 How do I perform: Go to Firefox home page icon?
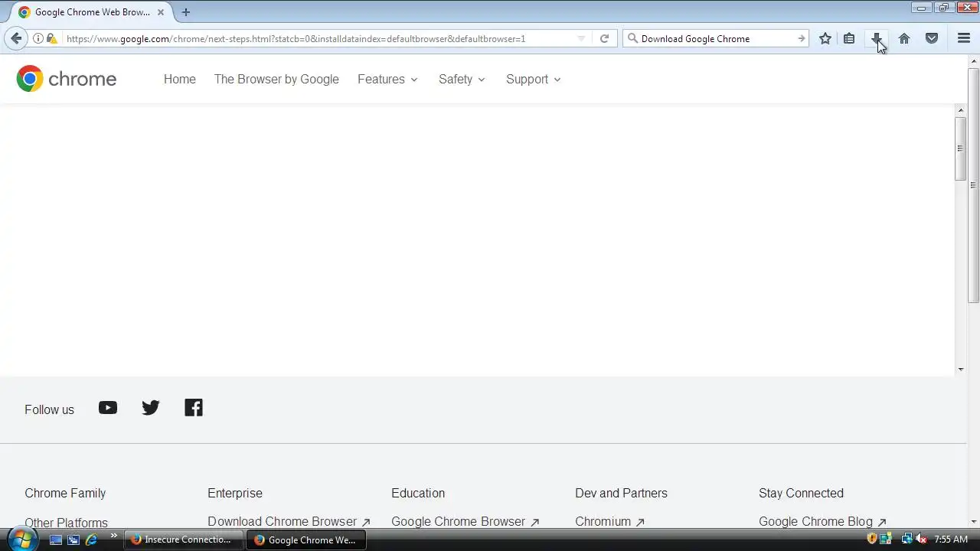pyautogui.click(x=904, y=38)
